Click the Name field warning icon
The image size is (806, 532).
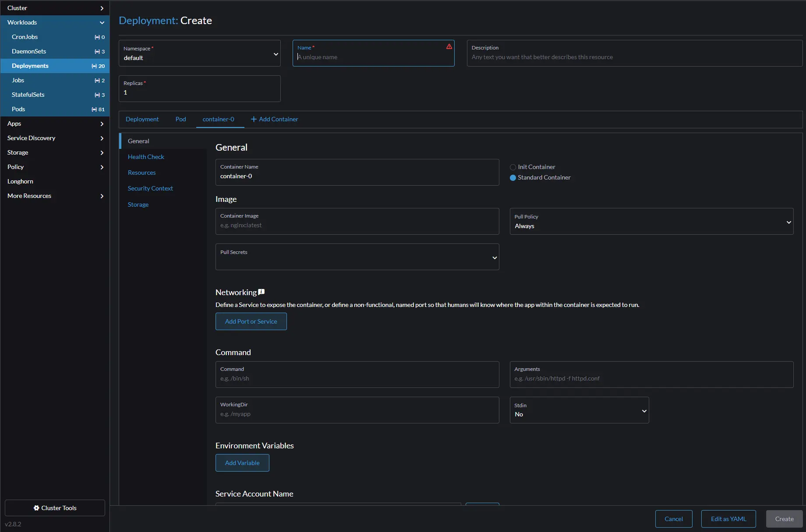click(449, 46)
